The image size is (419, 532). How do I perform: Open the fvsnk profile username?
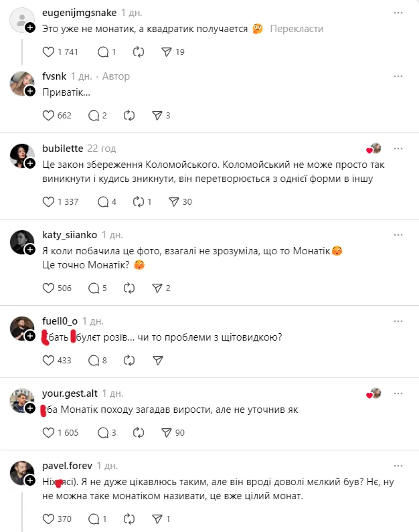coord(54,76)
